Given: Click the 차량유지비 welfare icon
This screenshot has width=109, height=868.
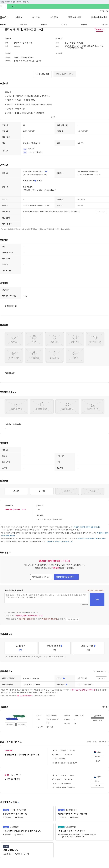Looking at the screenshot, I should [54, 339].
